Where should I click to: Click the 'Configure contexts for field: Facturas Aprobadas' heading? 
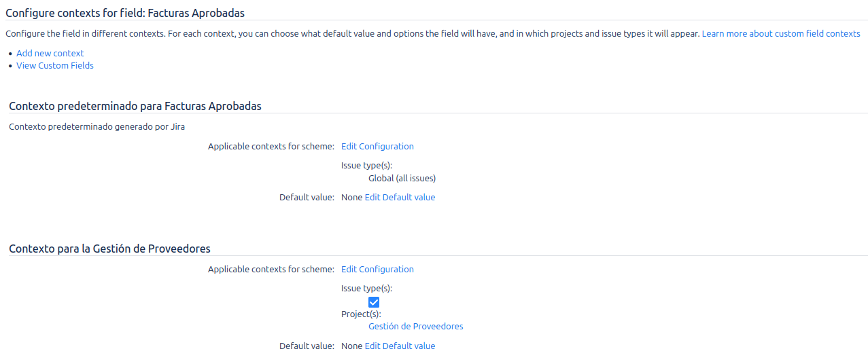click(125, 13)
